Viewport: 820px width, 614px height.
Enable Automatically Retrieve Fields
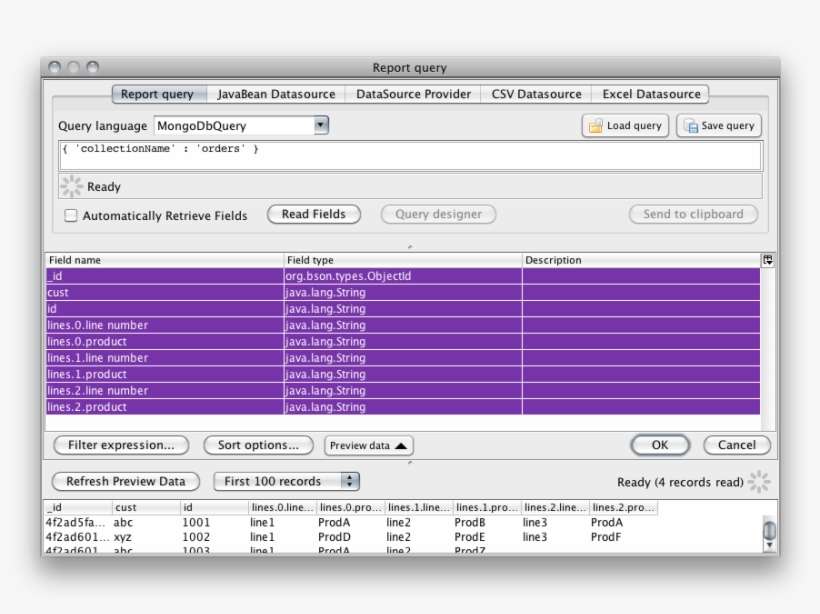coord(69,215)
